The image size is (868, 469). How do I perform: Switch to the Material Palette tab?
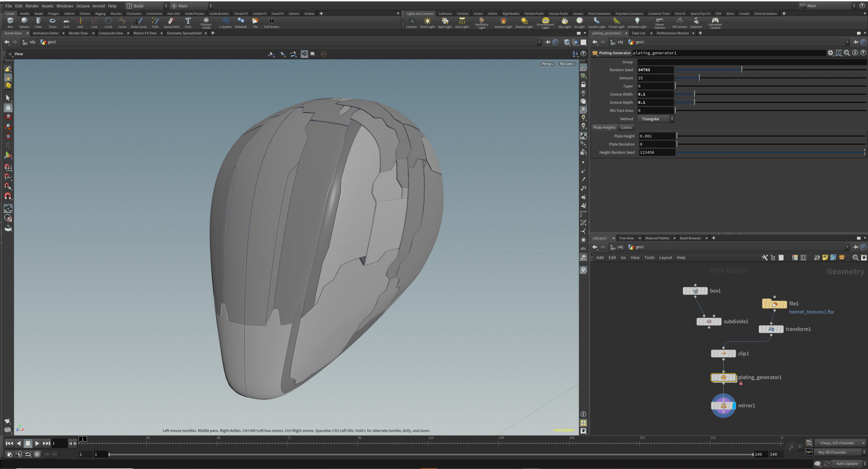pyautogui.click(x=657, y=238)
